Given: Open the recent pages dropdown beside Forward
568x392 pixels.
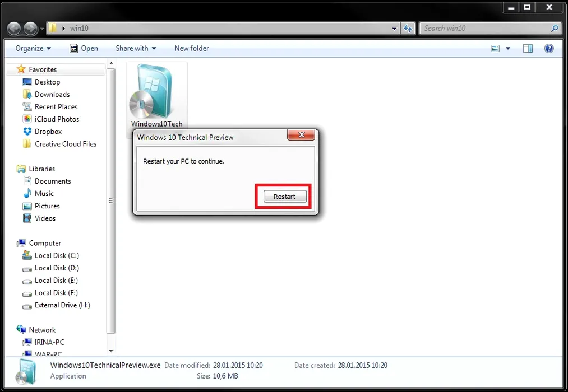Looking at the screenshot, I should pos(42,29).
